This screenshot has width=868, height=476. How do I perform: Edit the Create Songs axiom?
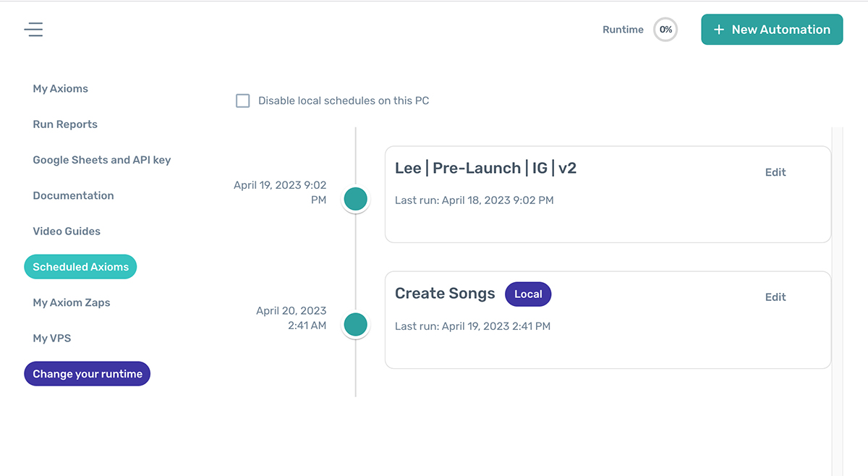(775, 297)
